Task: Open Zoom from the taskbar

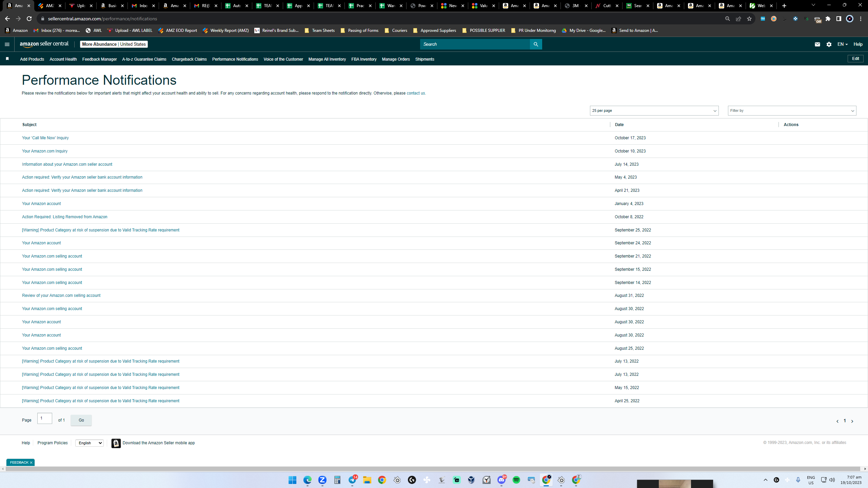Action: [x=322, y=480]
